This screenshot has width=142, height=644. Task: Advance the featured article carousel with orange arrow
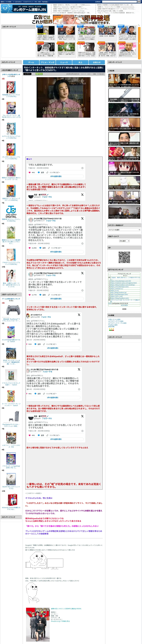(x=139, y=43)
